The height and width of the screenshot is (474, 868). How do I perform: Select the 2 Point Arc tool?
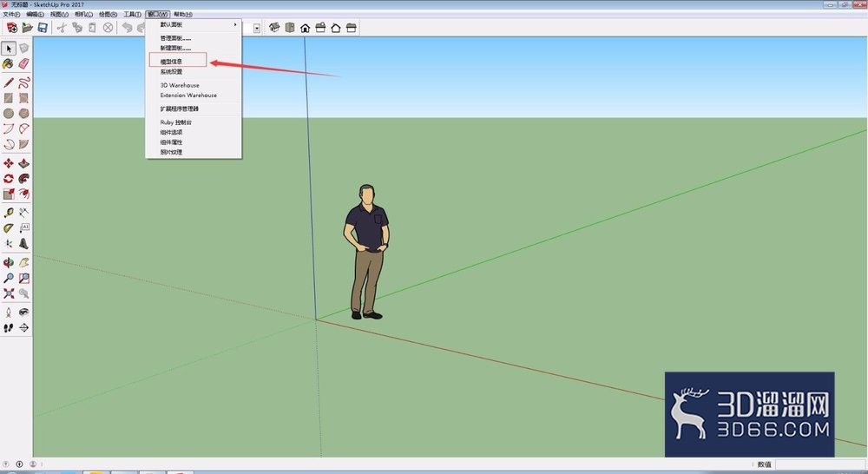[23, 129]
